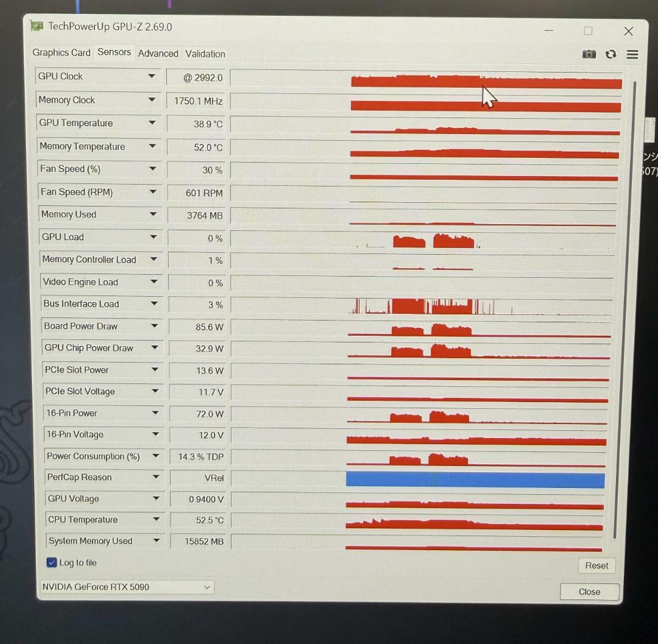Click the Close button at bottom

(589, 592)
